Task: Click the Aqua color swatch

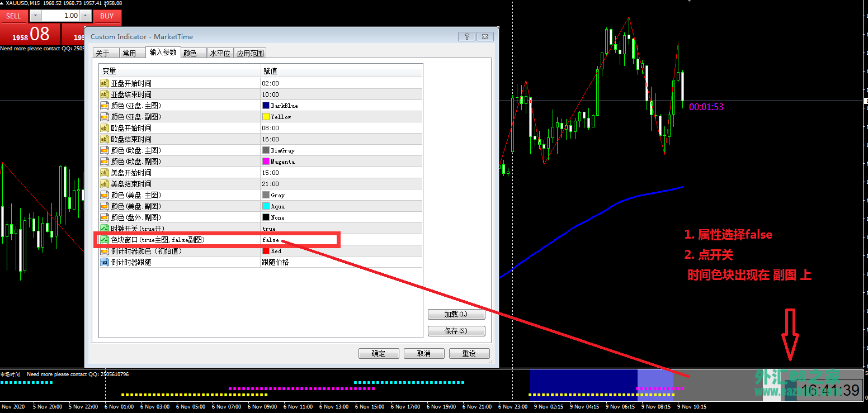Action: coord(266,206)
